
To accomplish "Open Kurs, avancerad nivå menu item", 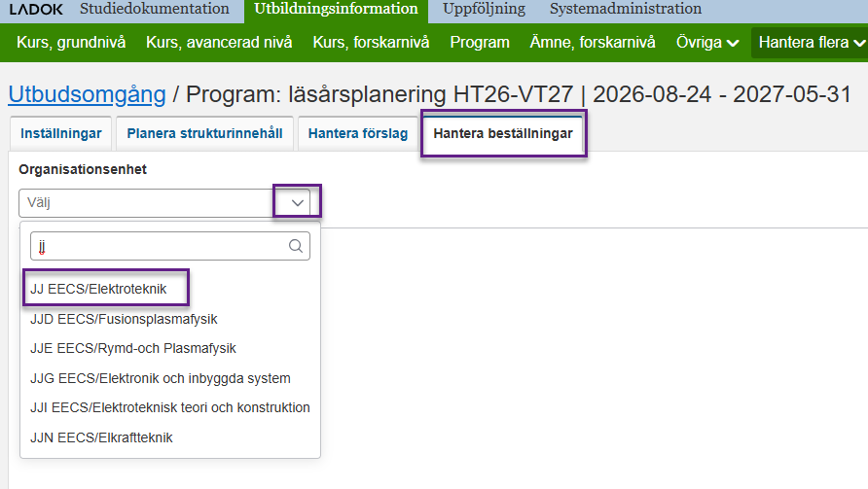I will (x=219, y=43).
